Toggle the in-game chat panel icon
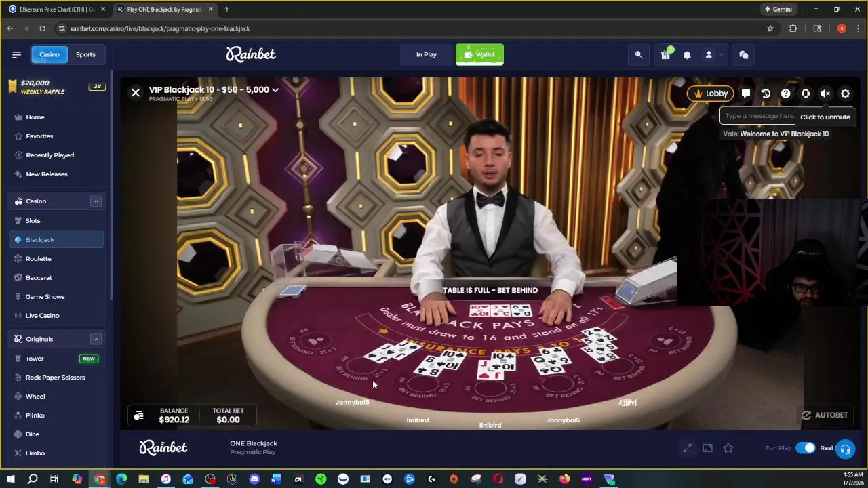The image size is (868, 488). 746,94
